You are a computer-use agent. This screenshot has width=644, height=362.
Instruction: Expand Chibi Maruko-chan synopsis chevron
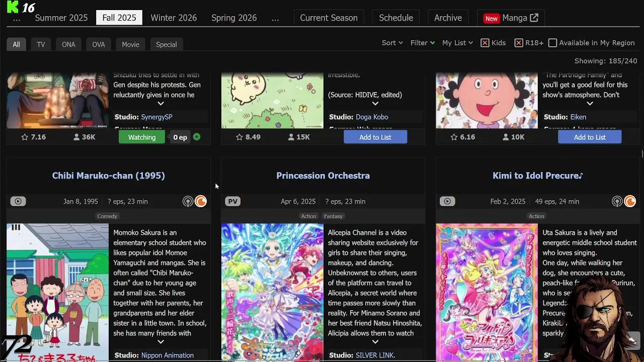point(160,342)
